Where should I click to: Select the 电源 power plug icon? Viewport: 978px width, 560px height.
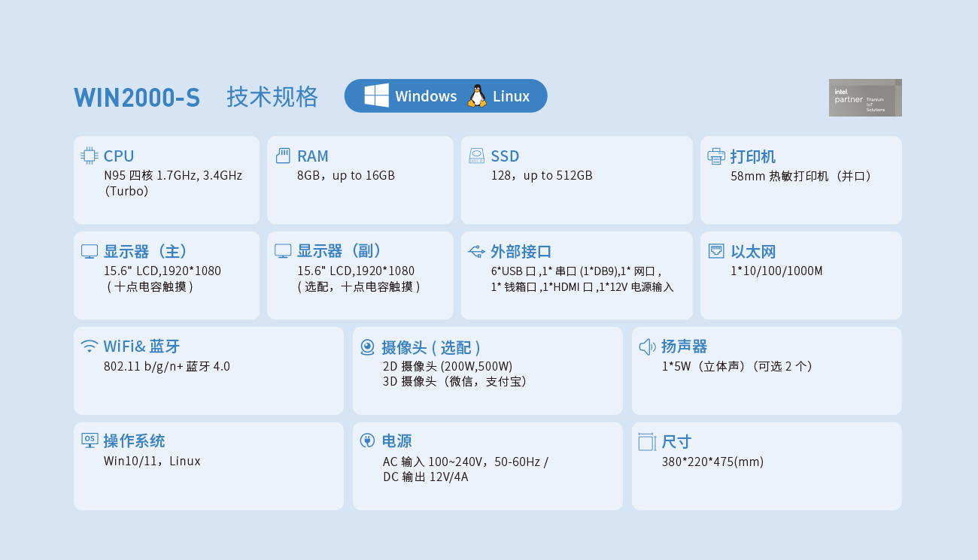367,440
